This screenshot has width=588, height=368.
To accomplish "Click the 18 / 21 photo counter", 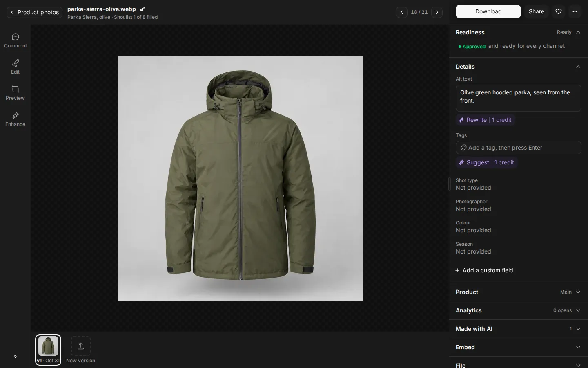I will pyautogui.click(x=419, y=12).
